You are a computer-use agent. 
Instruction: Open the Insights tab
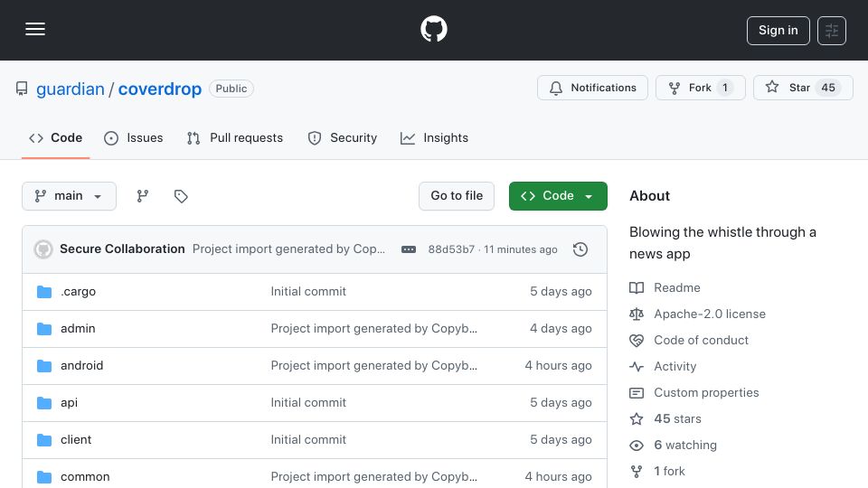click(x=434, y=137)
